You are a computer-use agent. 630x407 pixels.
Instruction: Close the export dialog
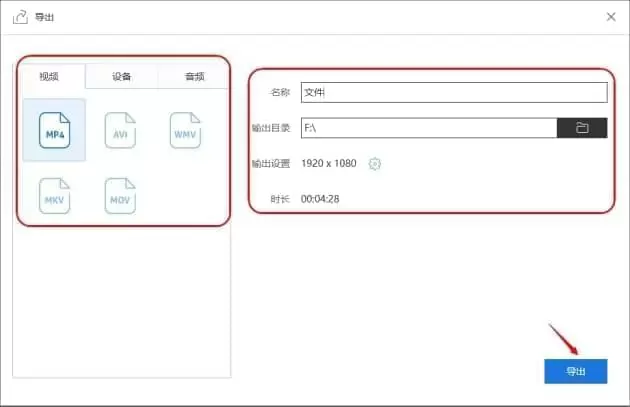611,17
